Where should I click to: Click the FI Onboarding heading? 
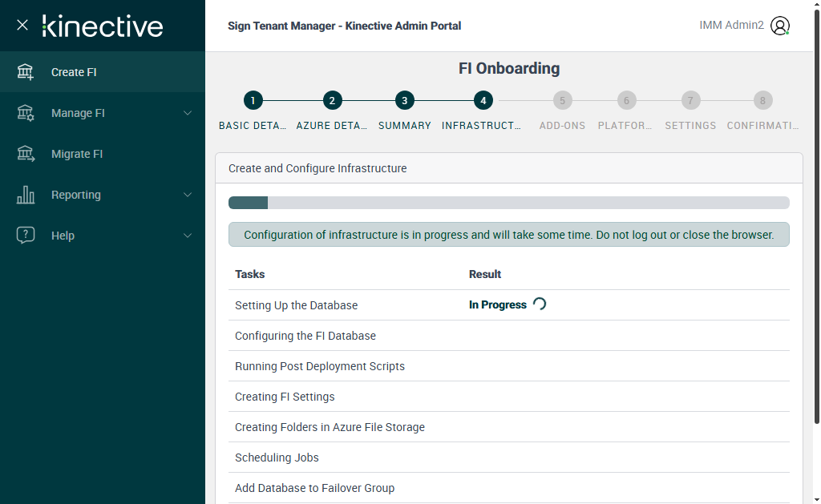point(509,68)
